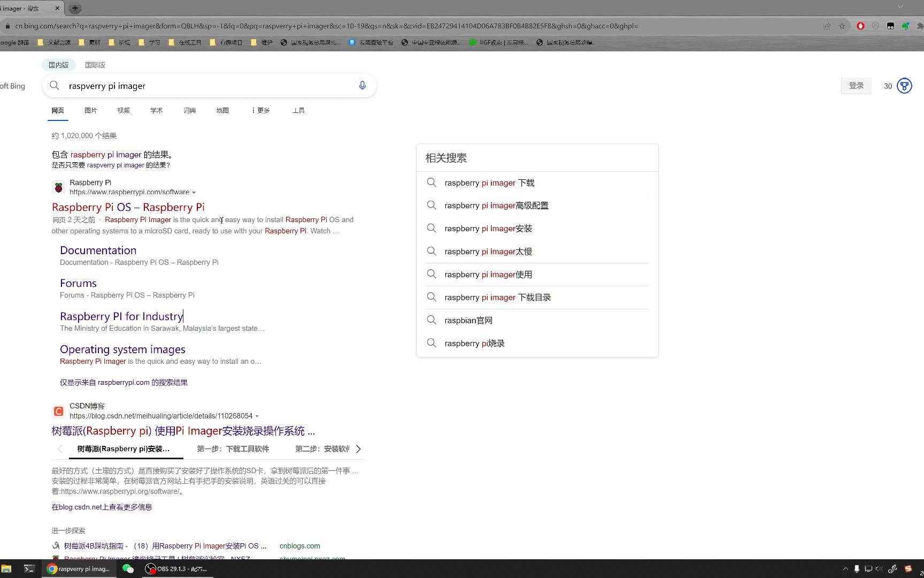Image resolution: width=924 pixels, height=578 pixels.
Task: Bookmark this page with the star icon
Action: click(842, 26)
